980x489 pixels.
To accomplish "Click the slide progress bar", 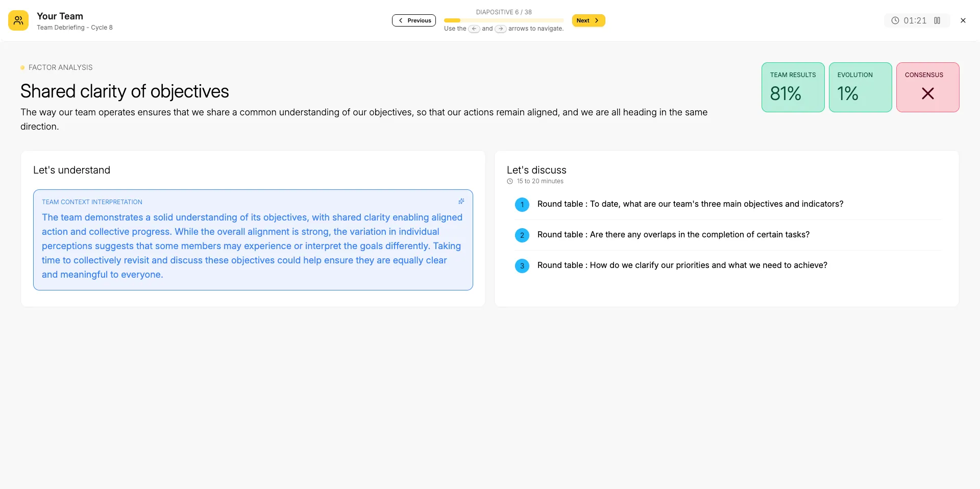I will 504,20.
